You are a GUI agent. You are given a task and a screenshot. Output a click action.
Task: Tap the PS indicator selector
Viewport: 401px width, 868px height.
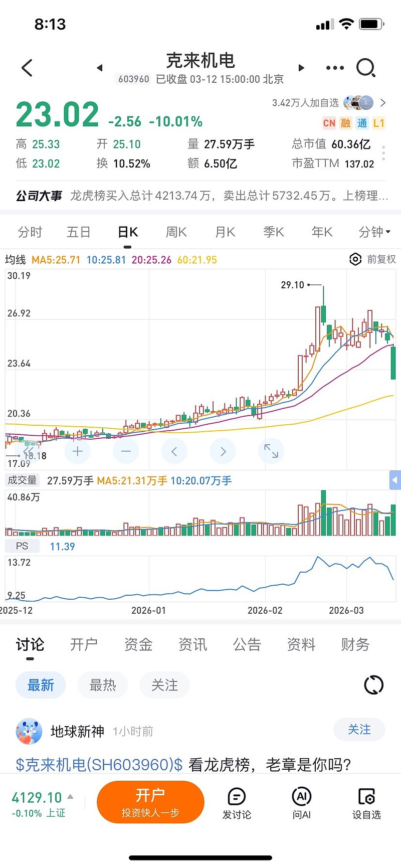point(22,546)
